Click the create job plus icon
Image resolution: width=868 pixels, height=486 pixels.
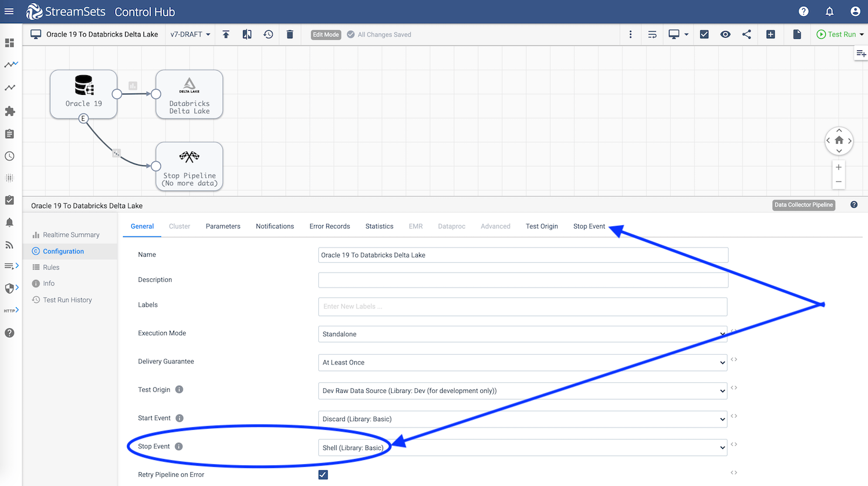point(771,35)
